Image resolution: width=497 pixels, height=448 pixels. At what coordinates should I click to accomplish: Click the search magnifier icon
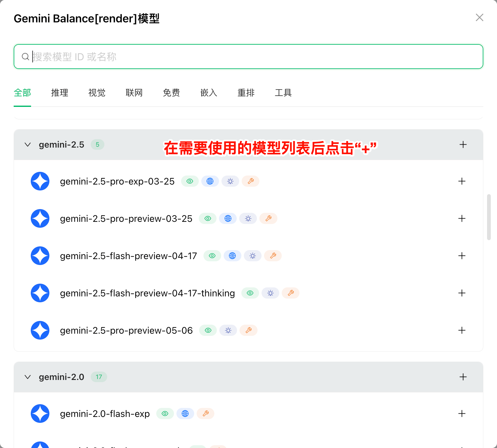point(25,57)
